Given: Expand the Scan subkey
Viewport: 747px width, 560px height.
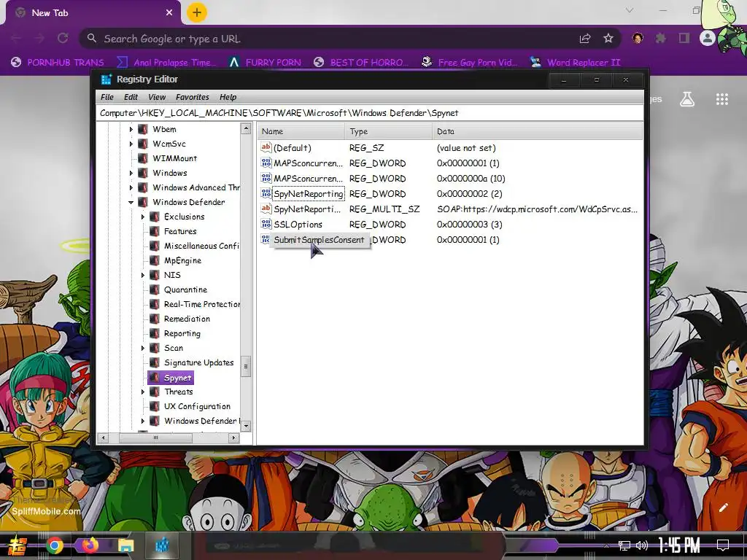Looking at the screenshot, I should [x=142, y=348].
